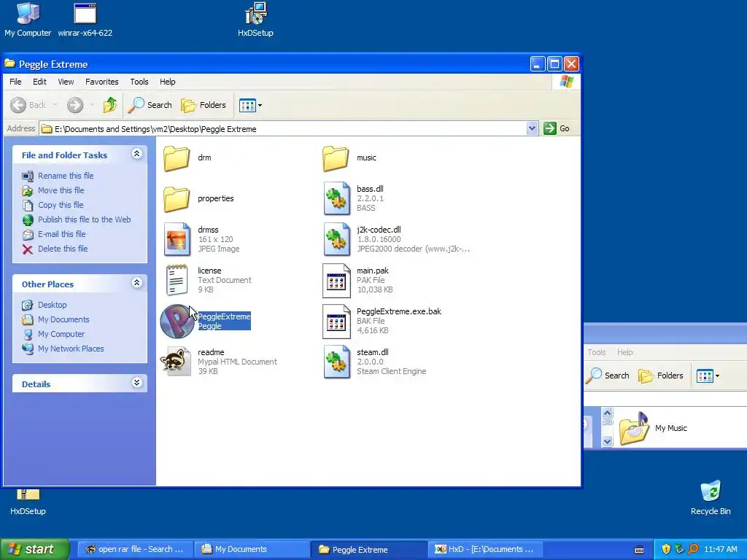Click E-mail this file

[x=62, y=234]
